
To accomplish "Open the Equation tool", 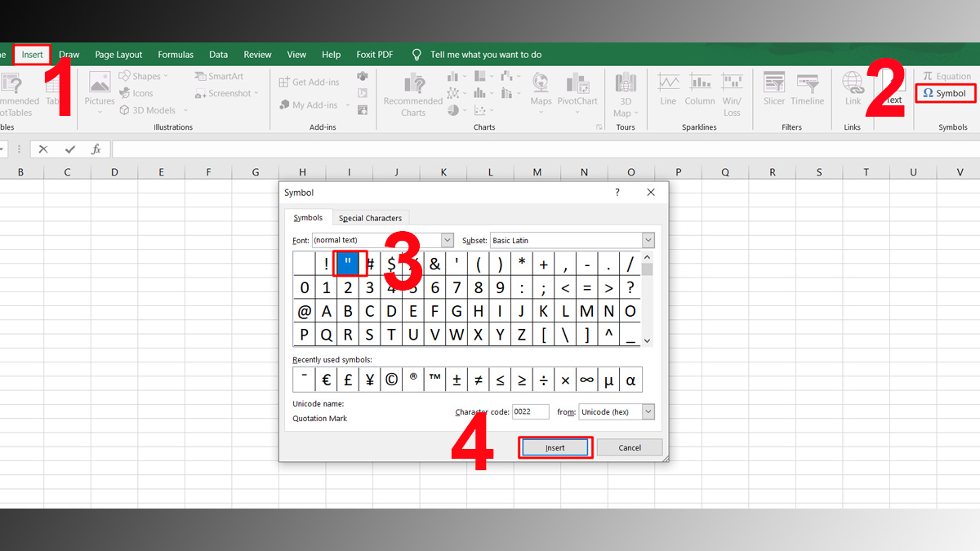I will pos(947,75).
